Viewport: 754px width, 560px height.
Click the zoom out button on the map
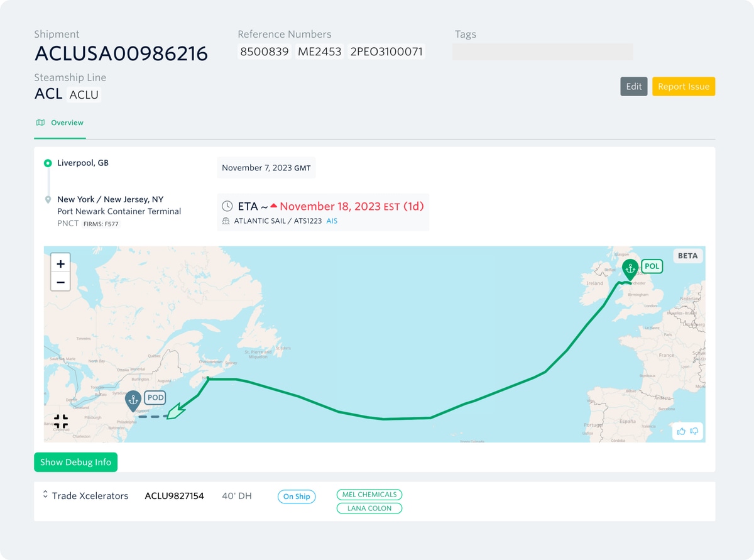(60, 282)
